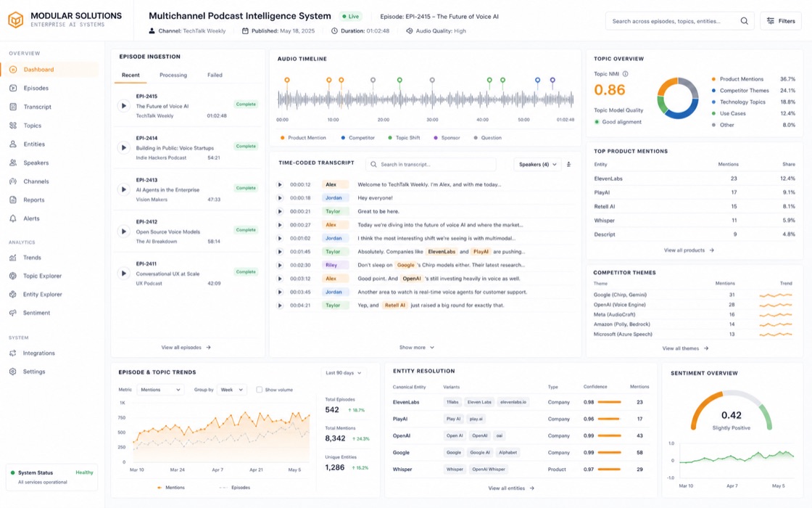812x508 pixels.
Task: Click the Settings gear icon
Action: pos(13,372)
